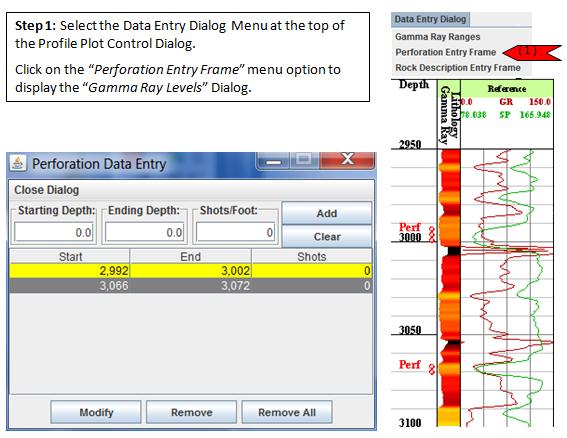Select Perforation Entry Frame menu option
The image size is (567, 438).
tap(446, 52)
